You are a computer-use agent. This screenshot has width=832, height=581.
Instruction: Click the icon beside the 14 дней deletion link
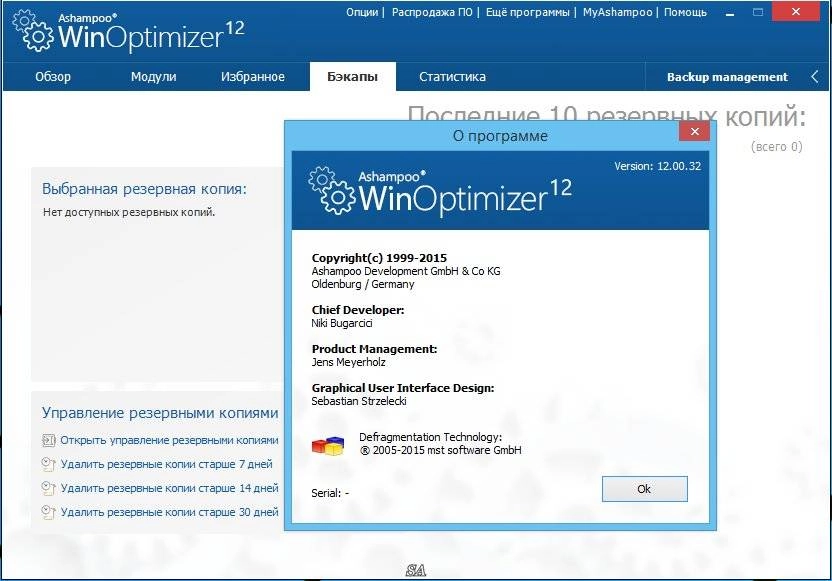[48, 488]
